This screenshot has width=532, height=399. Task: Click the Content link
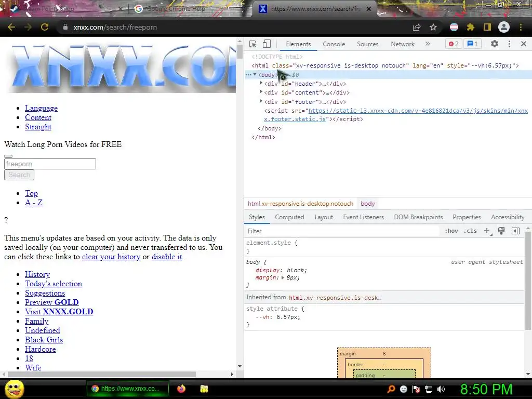tap(38, 117)
